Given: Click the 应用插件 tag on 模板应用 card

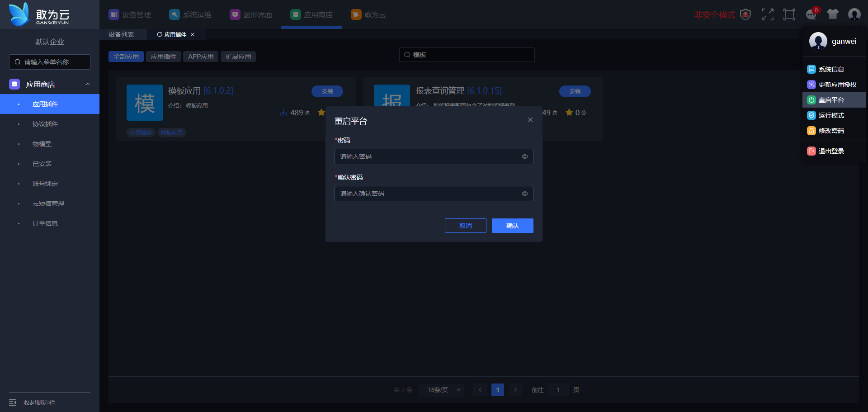Looking at the screenshot, I should 141,133.
